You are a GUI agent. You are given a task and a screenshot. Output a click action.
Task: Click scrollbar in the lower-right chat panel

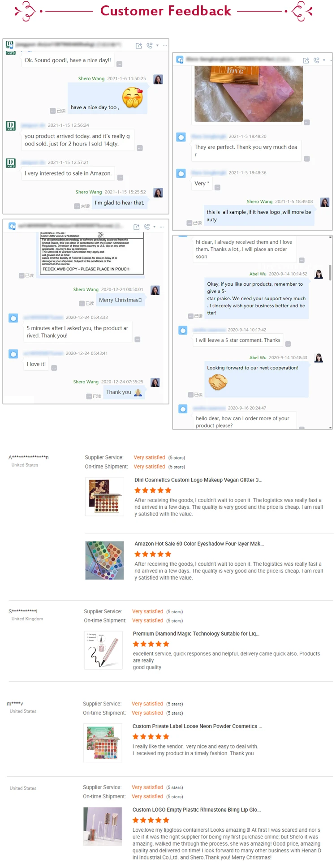pos(330,272)
